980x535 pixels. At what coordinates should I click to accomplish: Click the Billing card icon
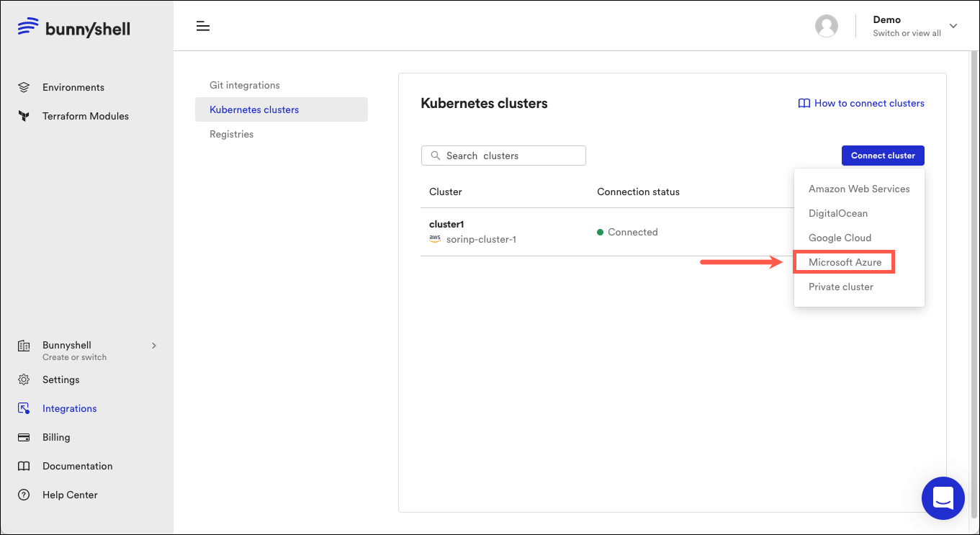tap(24, 437)
